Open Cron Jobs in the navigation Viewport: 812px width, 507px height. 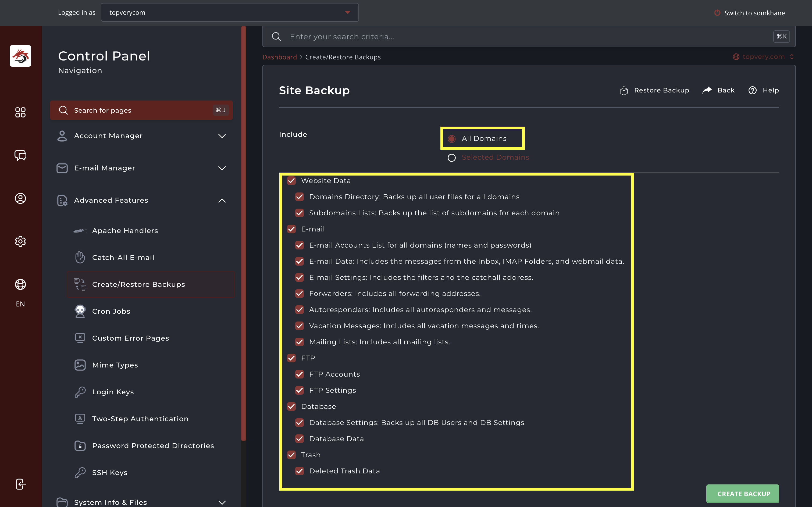111,311
